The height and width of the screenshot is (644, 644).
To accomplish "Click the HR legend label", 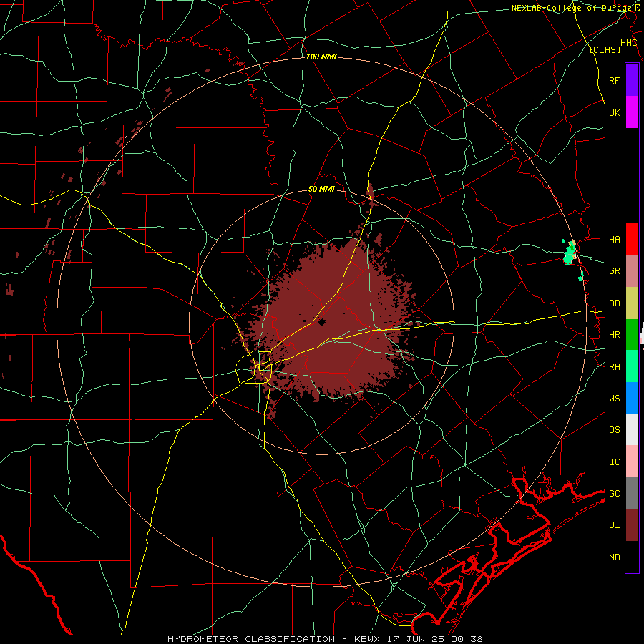I will point(614,335).
